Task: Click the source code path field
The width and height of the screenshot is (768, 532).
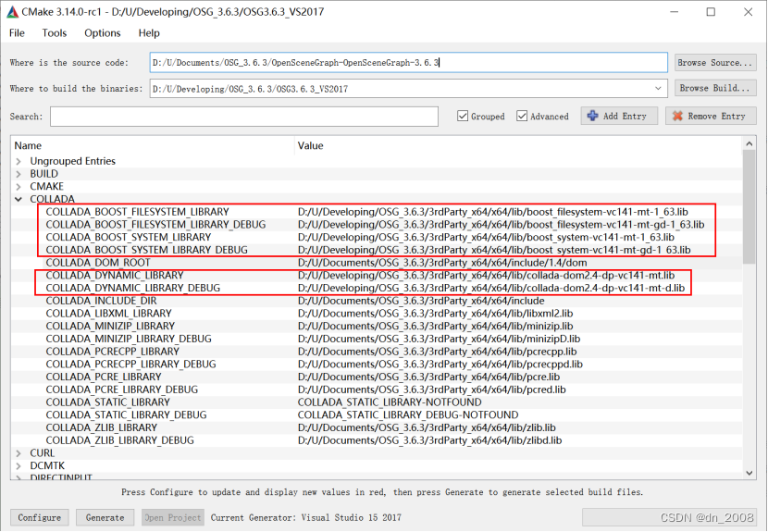Action: click(x=408, y=63)
